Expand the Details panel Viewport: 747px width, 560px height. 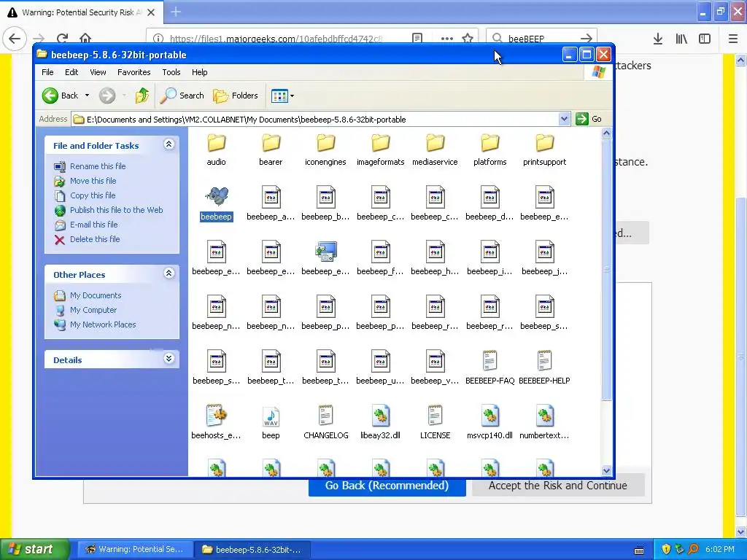(x=169, y=359)
